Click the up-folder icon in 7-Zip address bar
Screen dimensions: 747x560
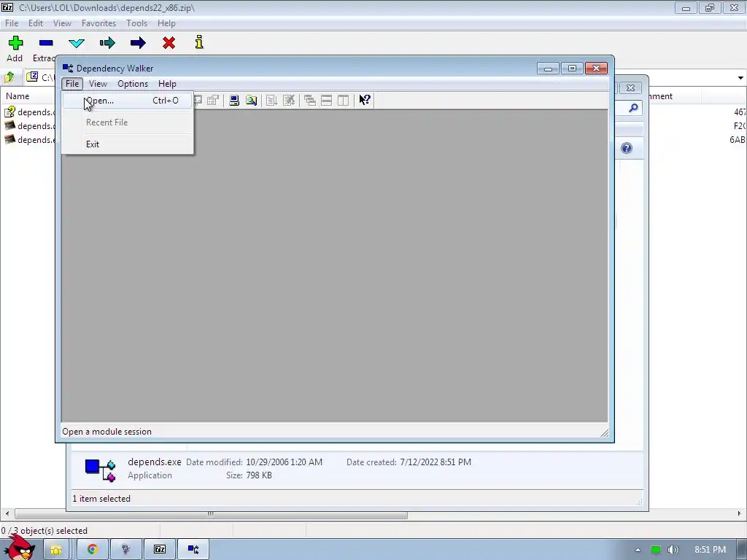tap(9, 77)
